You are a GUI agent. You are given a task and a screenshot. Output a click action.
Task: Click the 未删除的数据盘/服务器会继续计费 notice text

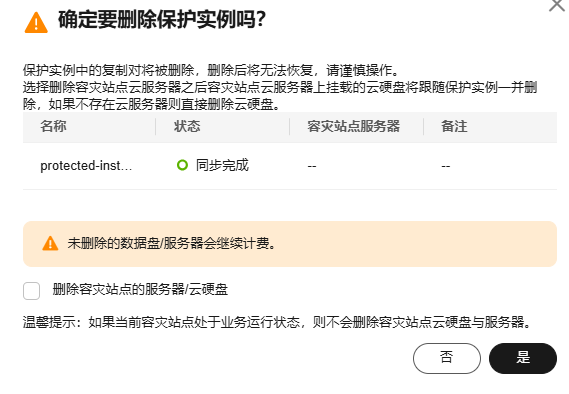(172, 243)
